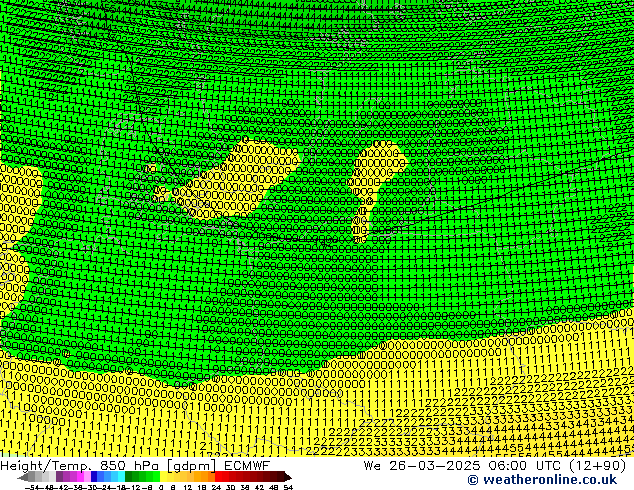Click the '0' label on the color scale

coord(161,487)
